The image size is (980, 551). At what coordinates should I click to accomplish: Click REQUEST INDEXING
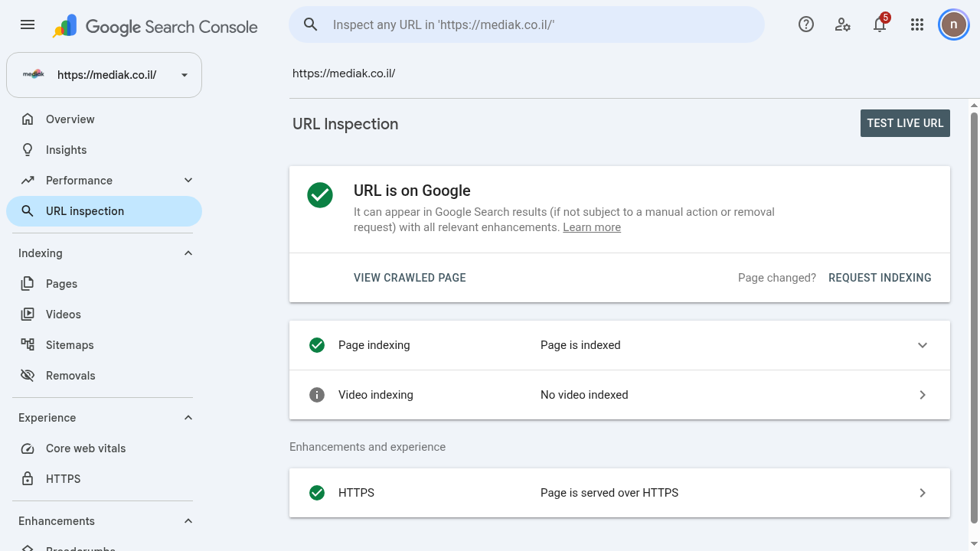880,278
